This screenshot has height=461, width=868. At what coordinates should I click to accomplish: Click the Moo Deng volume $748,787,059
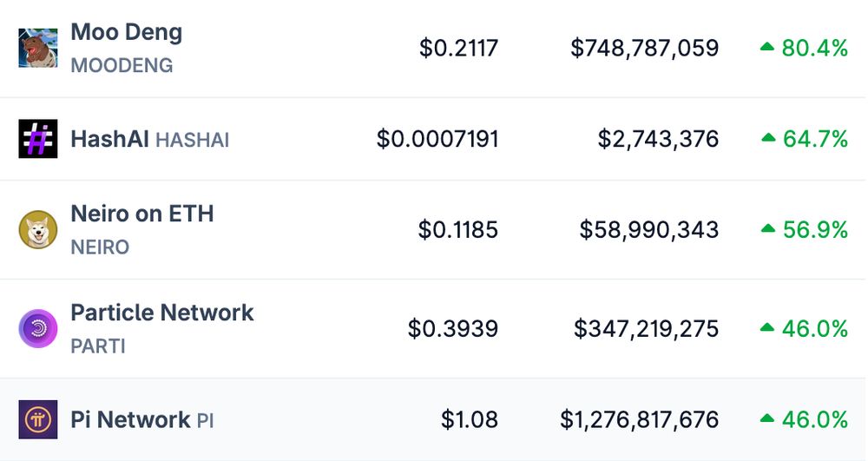point(645,48)
